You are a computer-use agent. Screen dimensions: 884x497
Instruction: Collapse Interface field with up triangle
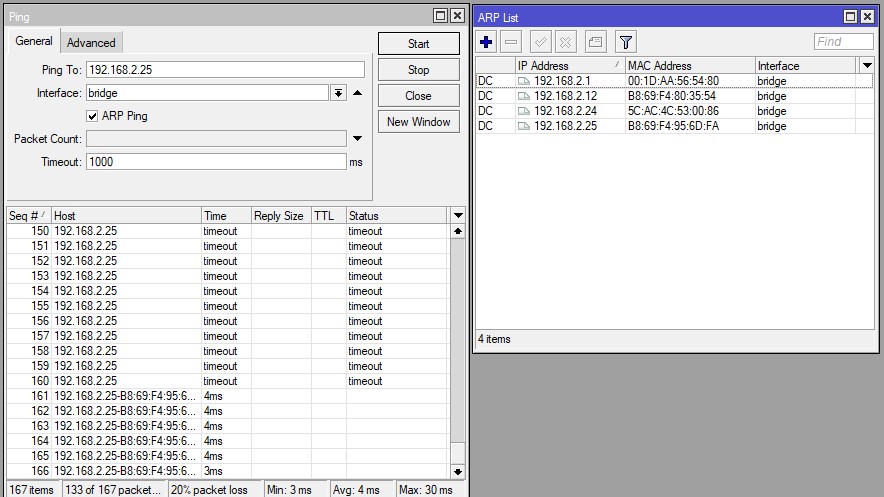(357, 93)
